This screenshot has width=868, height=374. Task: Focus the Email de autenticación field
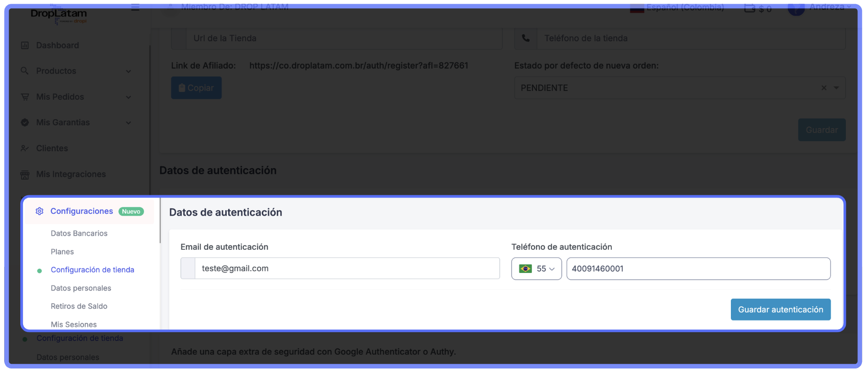[x=346, y=269]
